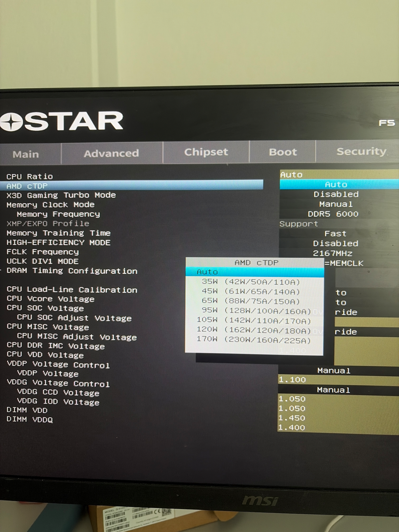Image resolution: width=399 pixels, height=532 pixels.
Task: Open AMD cTDP highlighted Auto value
Action: coord(339,184)
